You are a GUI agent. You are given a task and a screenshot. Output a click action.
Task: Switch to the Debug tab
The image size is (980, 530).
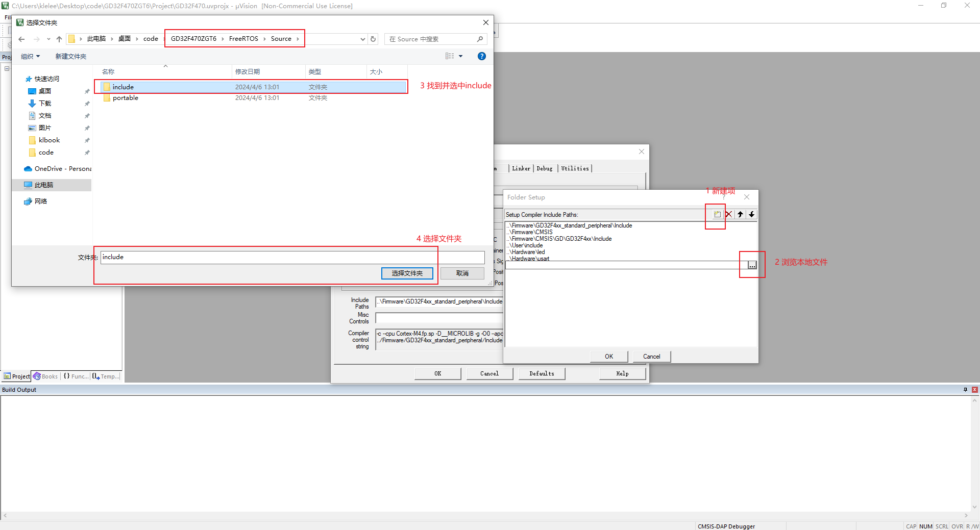tap(544, 168)
